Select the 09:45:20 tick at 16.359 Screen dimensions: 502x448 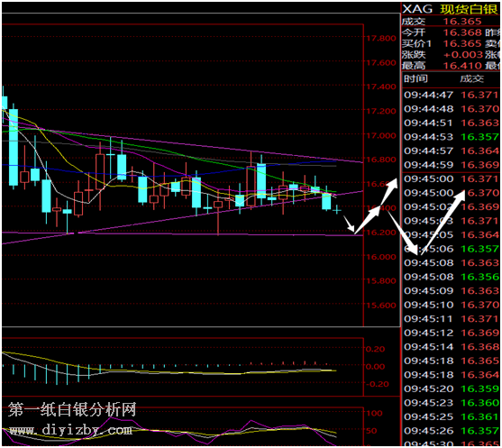coord(451,389)
